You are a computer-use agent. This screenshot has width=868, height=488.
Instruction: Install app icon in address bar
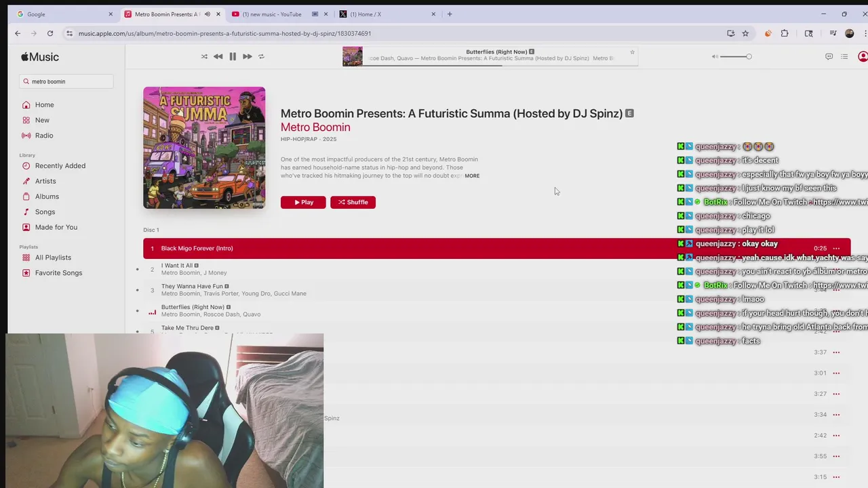pos(730,33)
